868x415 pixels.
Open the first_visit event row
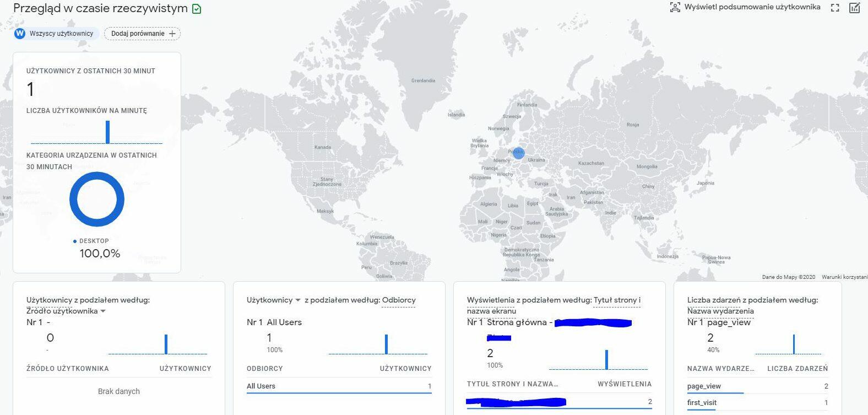(702, 403)
